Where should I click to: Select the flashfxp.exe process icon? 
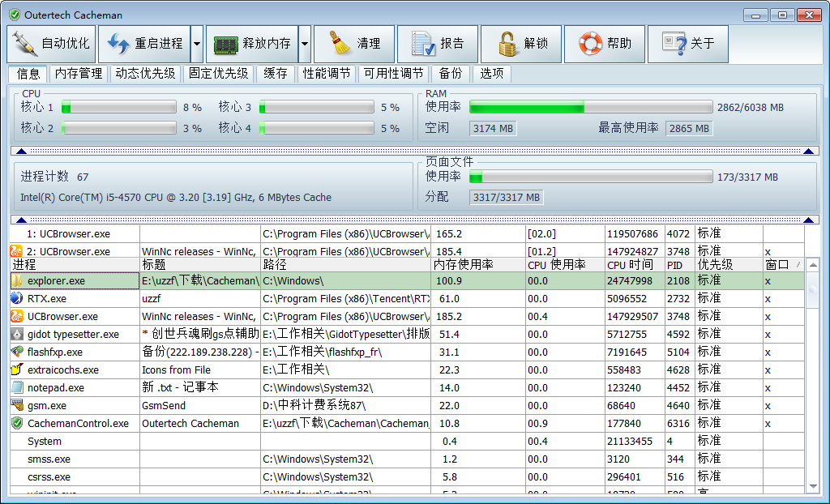click(17, 352)
